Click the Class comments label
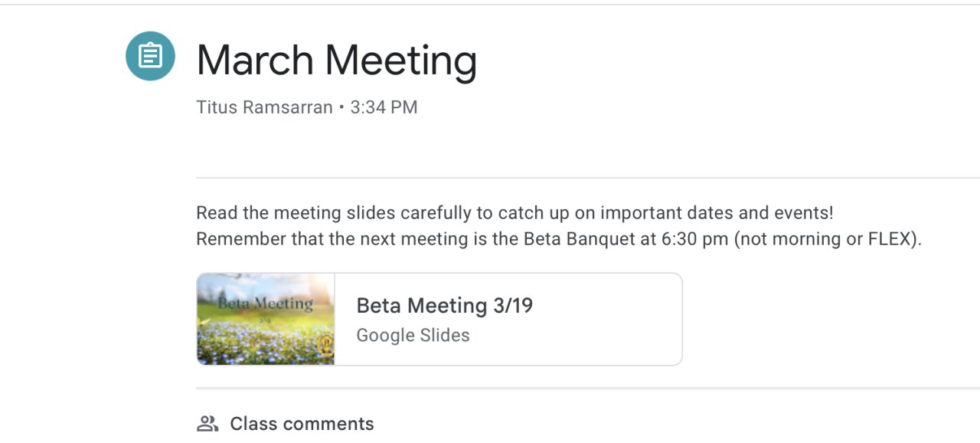The image size is (980, 443). point(302,423)
